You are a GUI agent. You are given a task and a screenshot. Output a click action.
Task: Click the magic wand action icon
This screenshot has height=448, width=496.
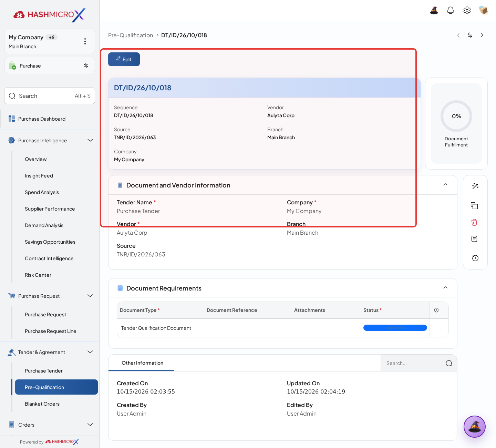(x=475, y=186)
